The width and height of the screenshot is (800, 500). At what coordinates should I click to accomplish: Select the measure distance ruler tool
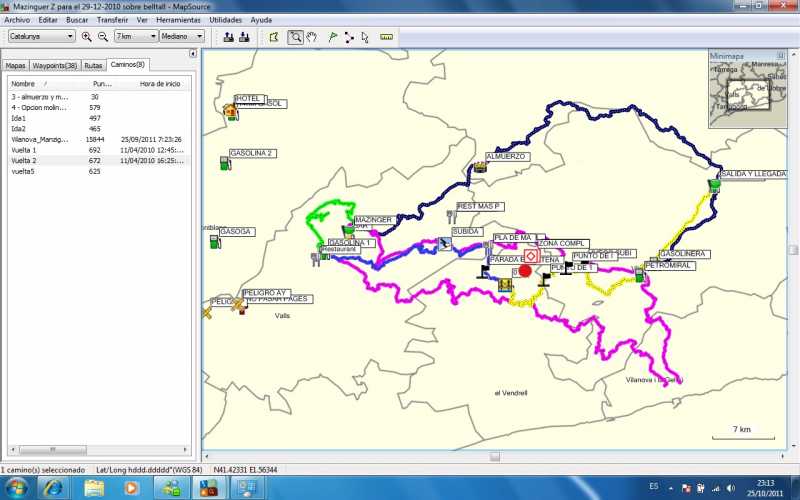386,37
